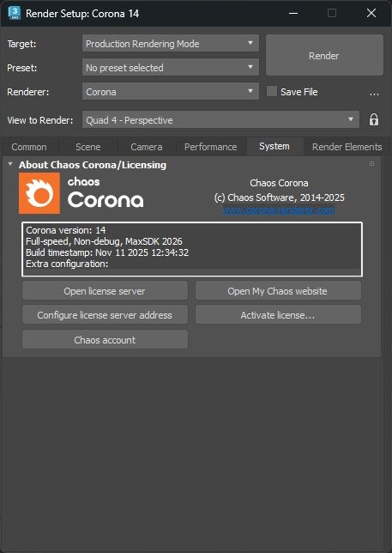This screenshot has width=392, height=553.
Task: Click the Chaos Corona orange logo
Action: click(39, 193)
